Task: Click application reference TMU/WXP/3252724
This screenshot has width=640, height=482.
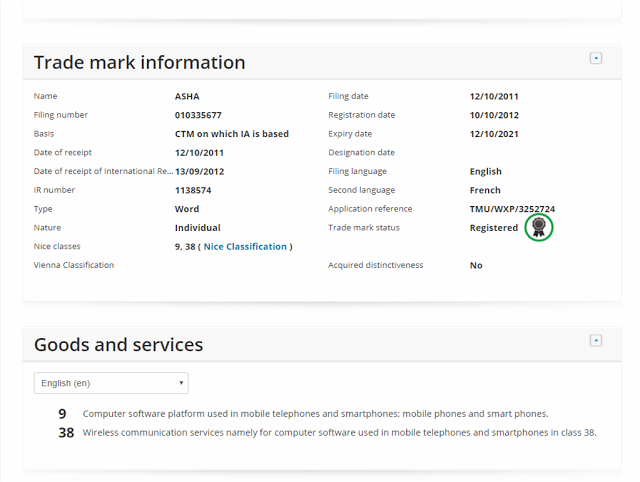Action: 512,209
